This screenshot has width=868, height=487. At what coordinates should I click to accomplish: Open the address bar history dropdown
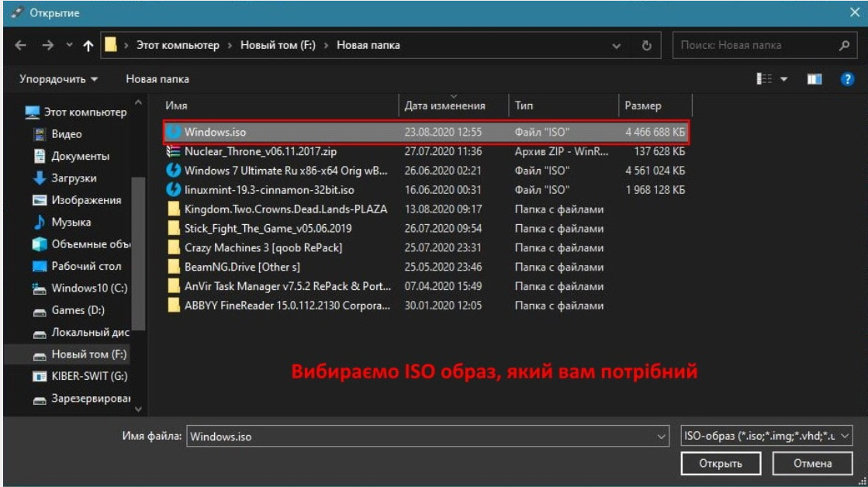pyautogui.click(x=617, y=46)
